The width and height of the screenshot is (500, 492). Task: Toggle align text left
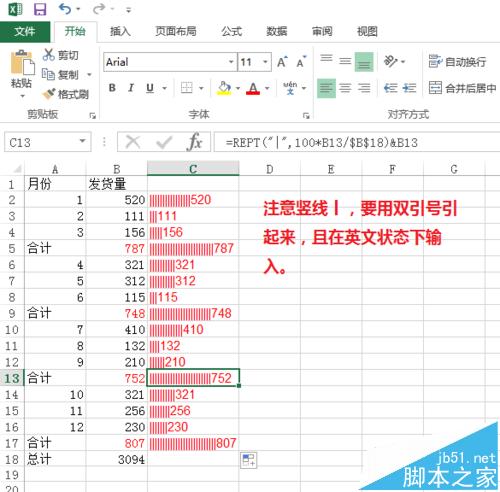tap(326, 88)
